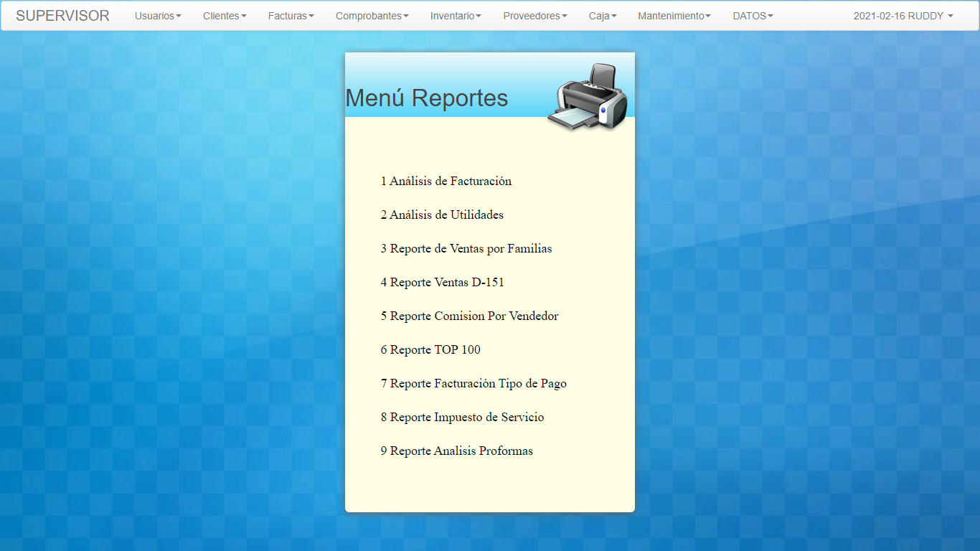Open Reporte Facturación Tipo de Pago
Viewport: 980px width, 551px height.
[473, 384]
